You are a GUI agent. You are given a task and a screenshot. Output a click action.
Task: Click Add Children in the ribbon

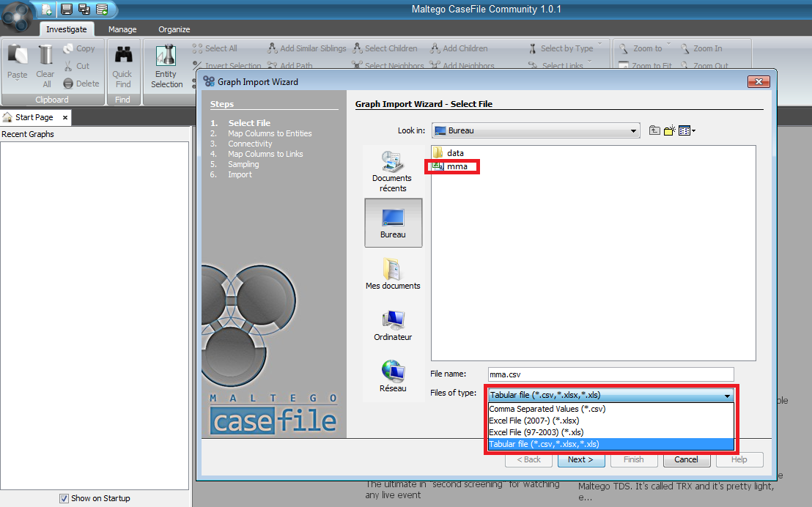click(459, 48)
